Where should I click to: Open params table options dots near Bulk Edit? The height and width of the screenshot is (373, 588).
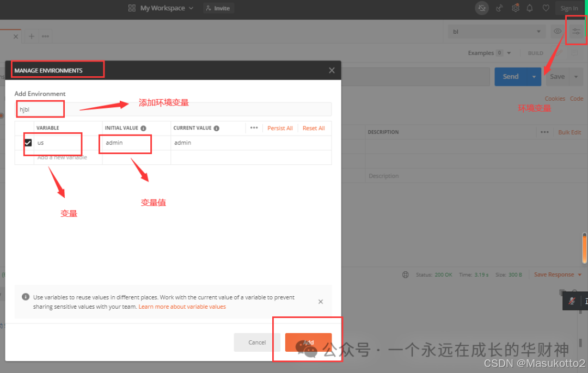point(544,132)
